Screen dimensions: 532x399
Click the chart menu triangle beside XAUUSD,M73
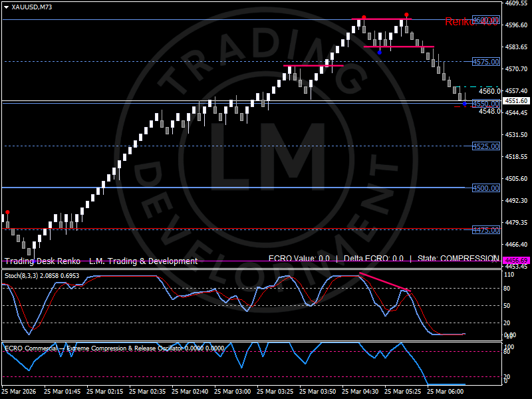(6, 7)
